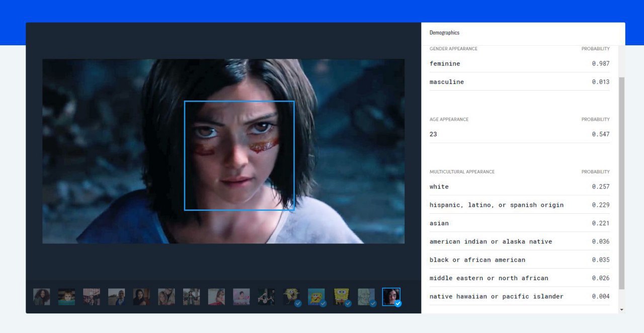Click the Demographics panel vertical scrollbar thumb

pyautogui.click(x=622, y=183)
